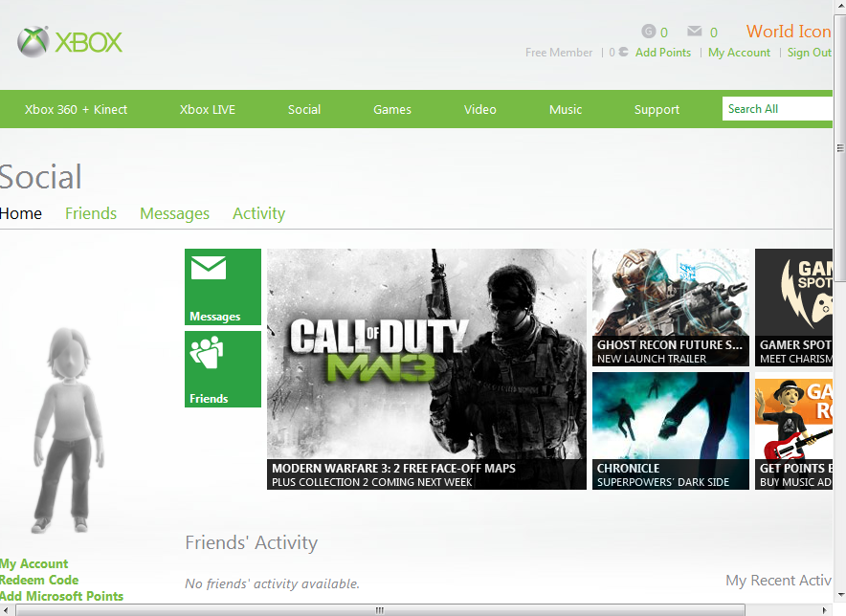Viewport: 846px width, 616px height.
Task: Open the Support menu
Action: tap(657, 109)
